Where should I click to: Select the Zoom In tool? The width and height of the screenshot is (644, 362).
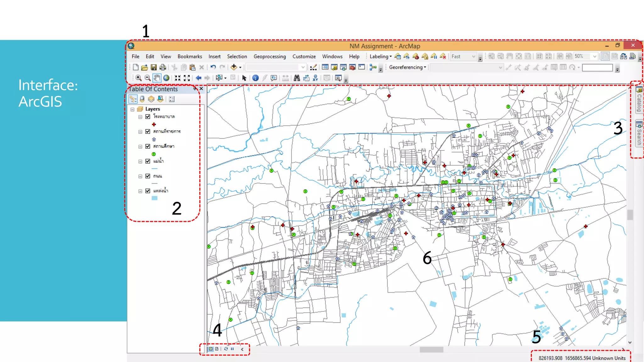click(138, 78)
